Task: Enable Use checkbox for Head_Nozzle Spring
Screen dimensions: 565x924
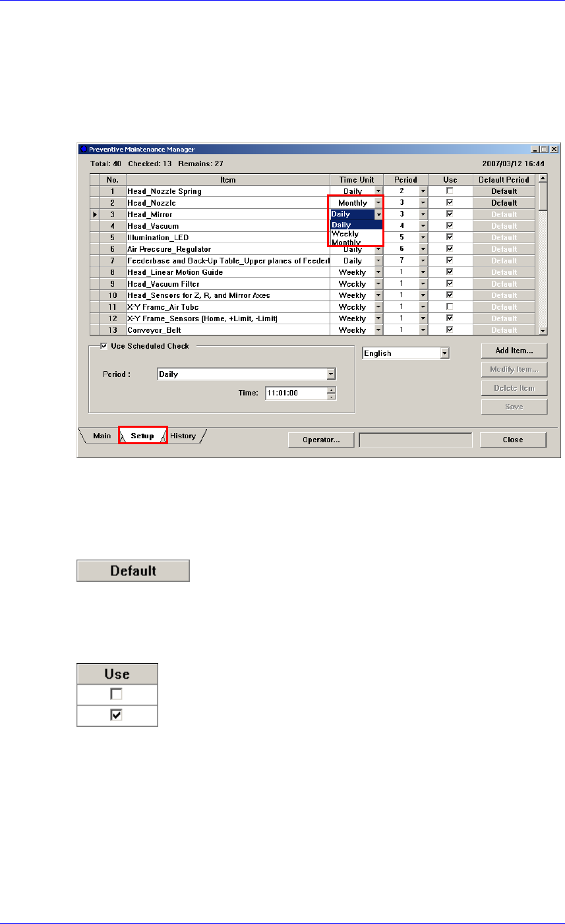Action: 450,191
